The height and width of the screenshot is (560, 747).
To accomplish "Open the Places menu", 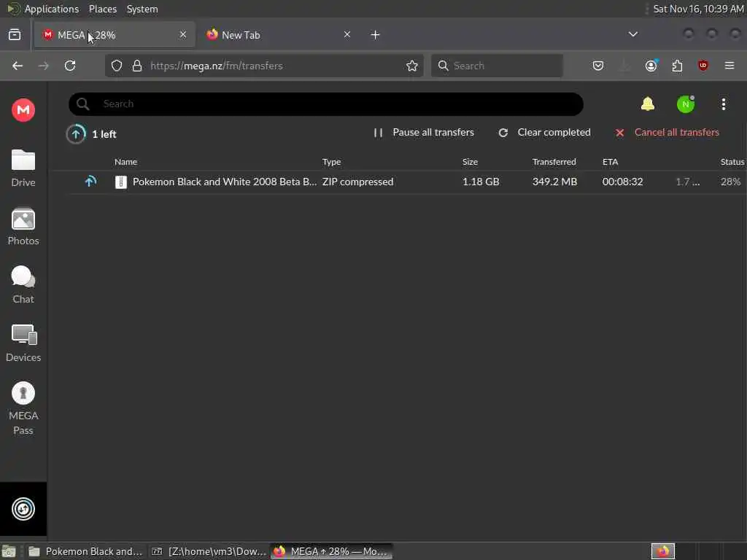I will pyautogui.click(x=102, y=9).
